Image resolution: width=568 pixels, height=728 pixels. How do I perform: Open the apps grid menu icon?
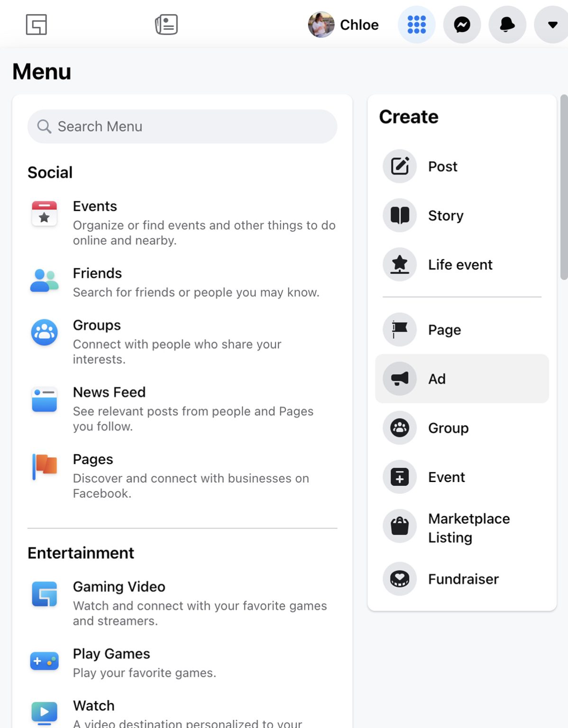416,25
